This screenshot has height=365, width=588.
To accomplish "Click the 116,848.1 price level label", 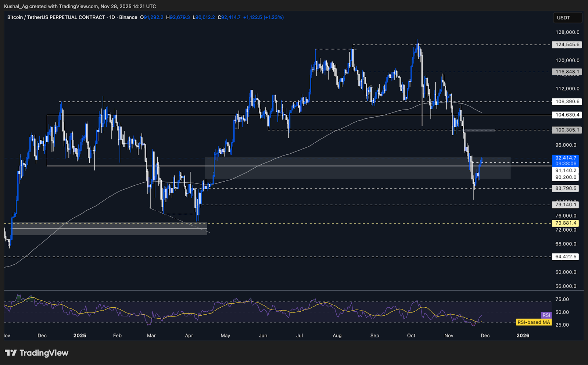I will click(567, 72).
